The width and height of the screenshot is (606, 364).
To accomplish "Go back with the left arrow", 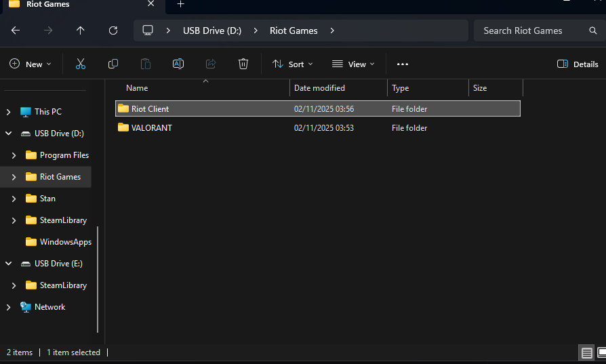I will [x=16, y=31].
